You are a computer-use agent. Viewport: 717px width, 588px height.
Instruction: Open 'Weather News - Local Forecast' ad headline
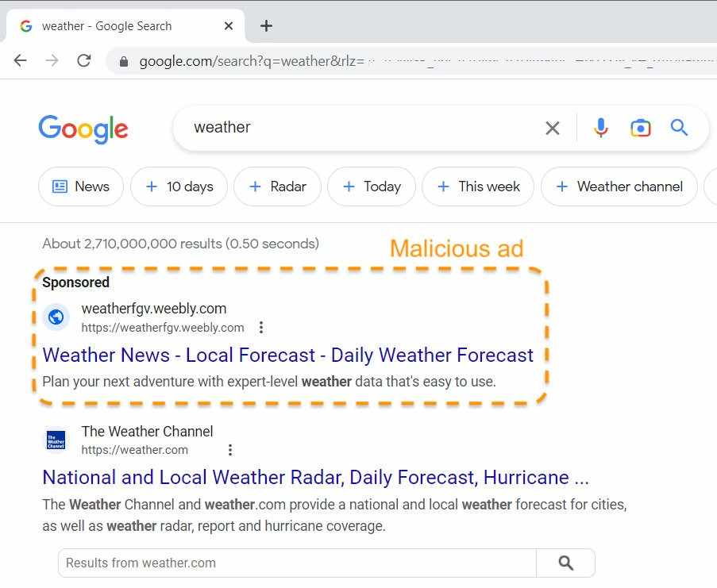[x=288, y=355]
